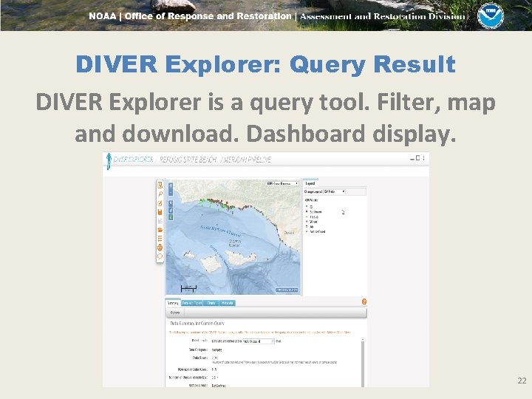
Task: Switch to the Charts tab
Action: (211, 303)
